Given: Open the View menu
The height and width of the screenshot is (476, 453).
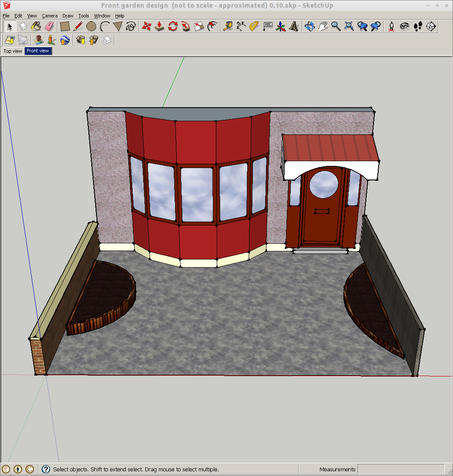Looking at the screenshot, I should [32, 16].
